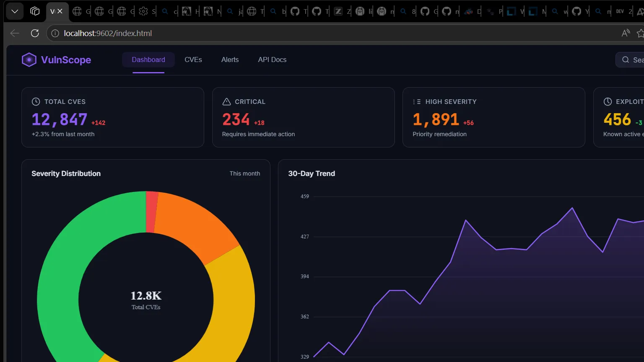644x362 pixels.
Task: Click the VulnScope hexagon logo icon
Action: [29, 60]
